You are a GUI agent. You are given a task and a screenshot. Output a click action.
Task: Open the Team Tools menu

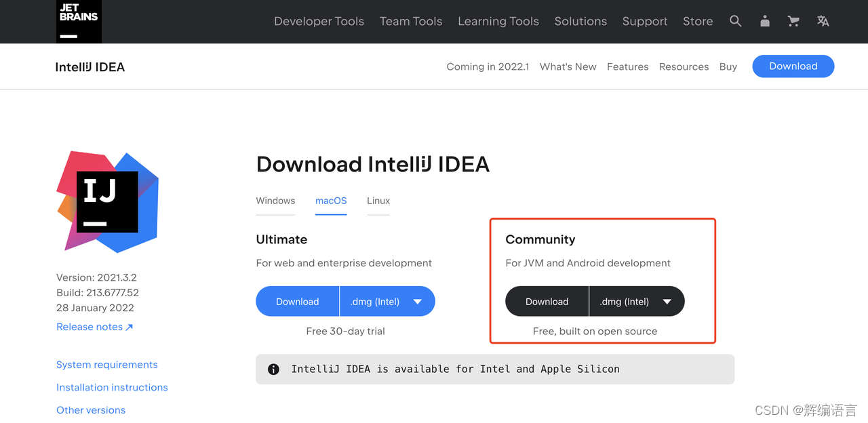[411, 21]
